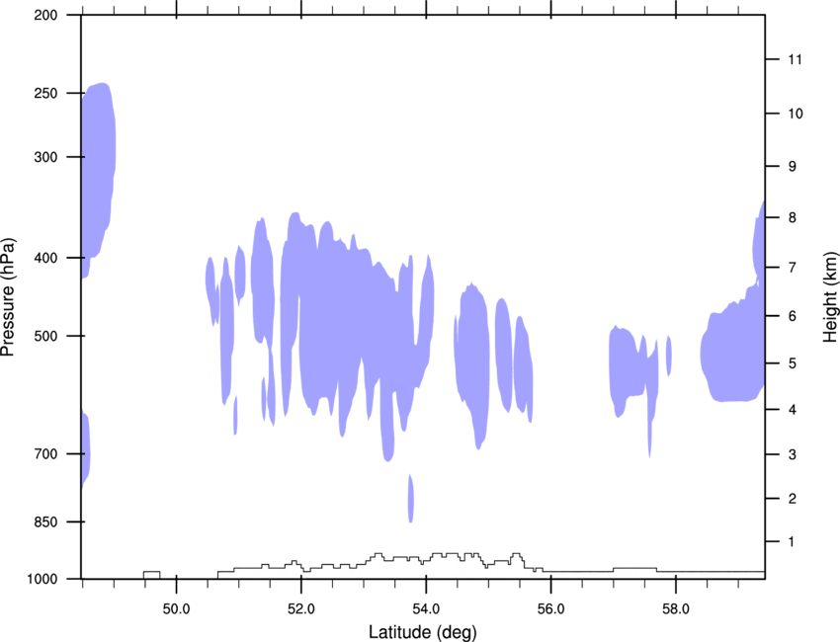Viewport: 840px width, 642px height.
Task: Select the 850 pressure tick label
Action: tap(45, 522)
